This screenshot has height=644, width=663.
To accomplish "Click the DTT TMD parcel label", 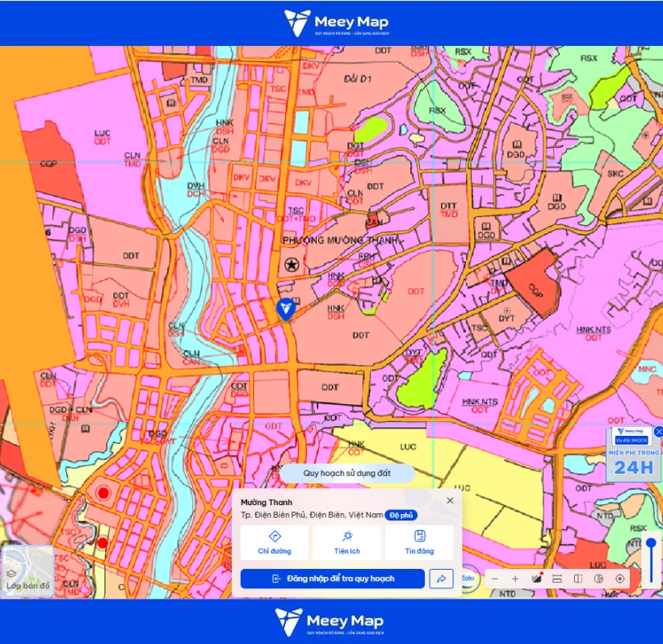I will (x=449, y=210).
